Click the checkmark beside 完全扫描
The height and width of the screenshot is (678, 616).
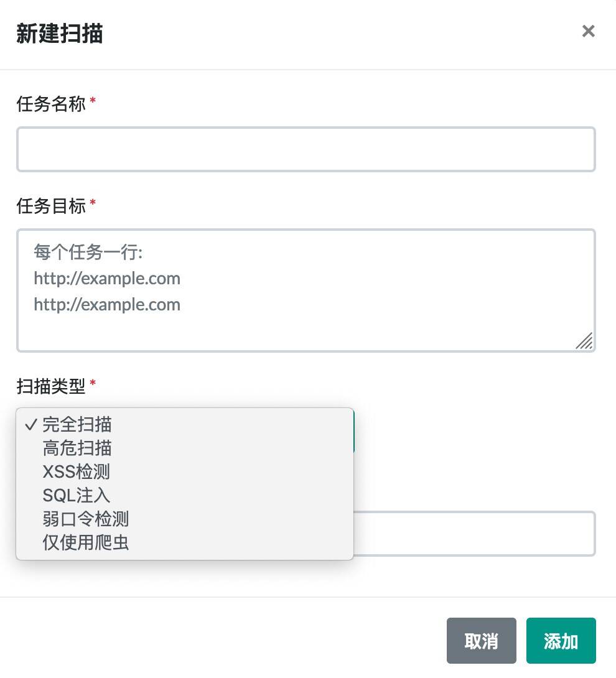click(31, 425)
